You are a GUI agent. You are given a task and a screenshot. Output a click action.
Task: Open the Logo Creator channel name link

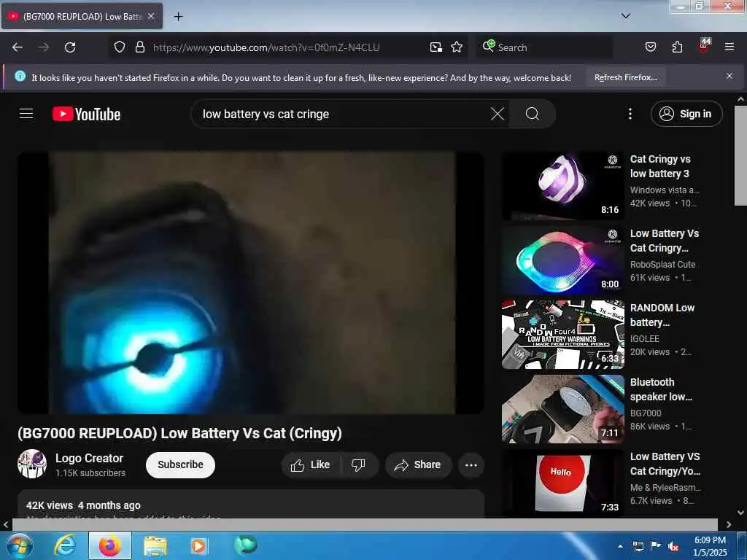(x=89, y=458)
